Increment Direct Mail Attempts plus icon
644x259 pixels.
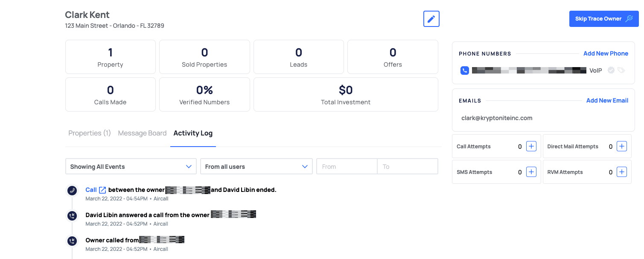[x=622, y=146]
